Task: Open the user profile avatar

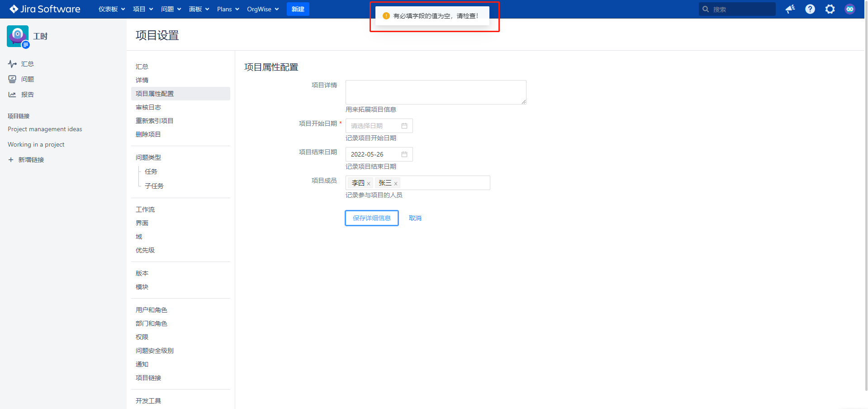Action: [x=850, y=9]
